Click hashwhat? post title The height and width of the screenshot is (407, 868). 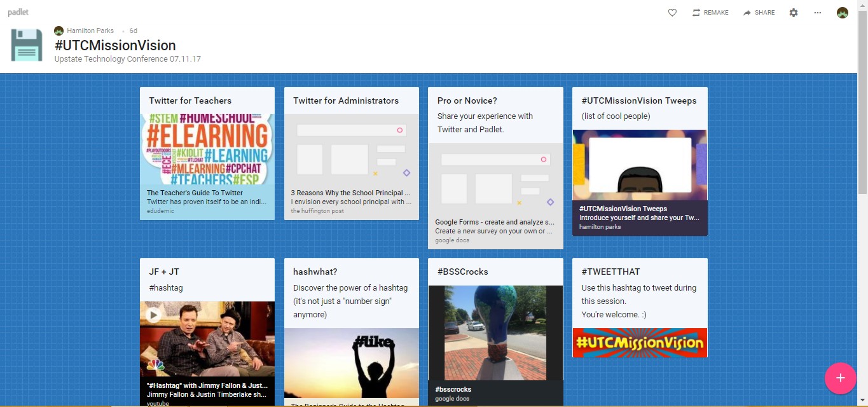(315, 272)
